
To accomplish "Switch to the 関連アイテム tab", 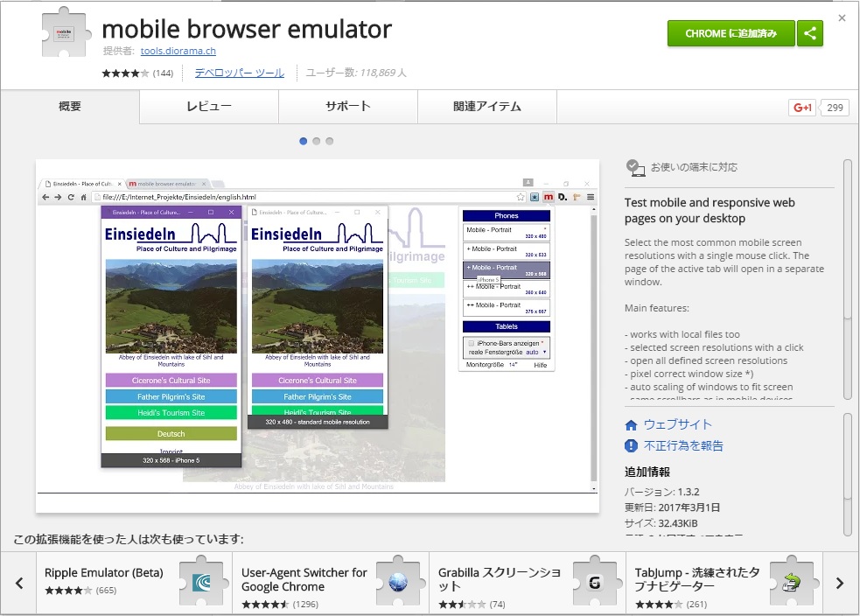I will (487, 107).
